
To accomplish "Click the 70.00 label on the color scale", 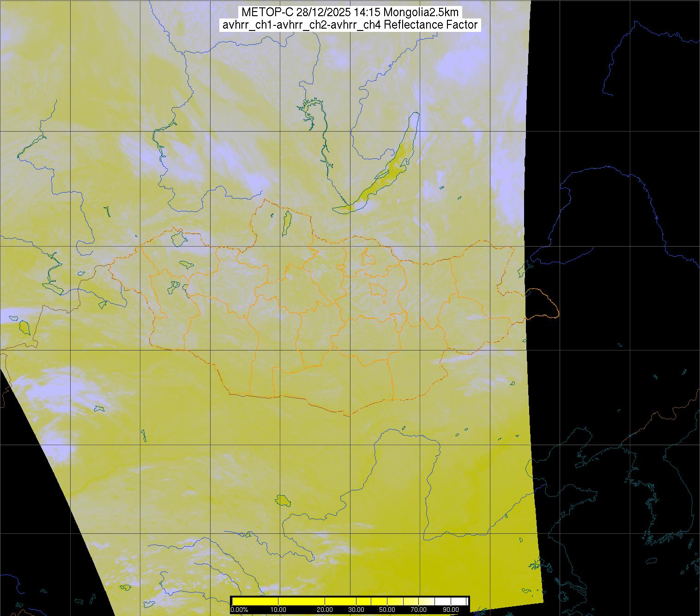I will tap(419, 610).
